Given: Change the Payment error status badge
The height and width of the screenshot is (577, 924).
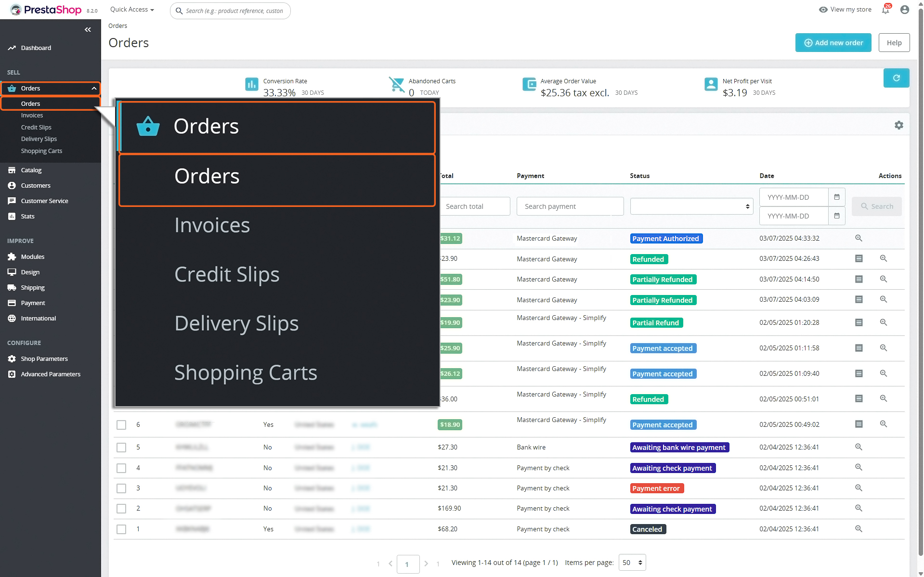Looking at the screenshot, I should tap(657, 488).
